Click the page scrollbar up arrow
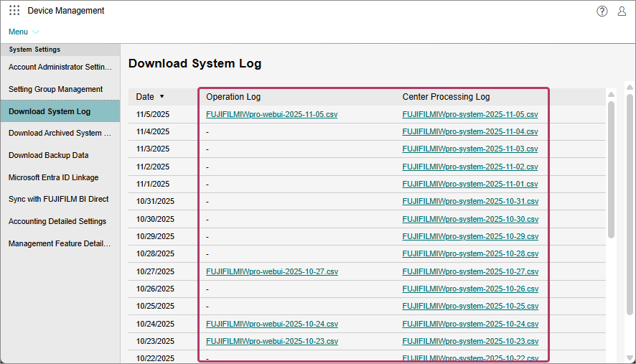 coord(630,88)
